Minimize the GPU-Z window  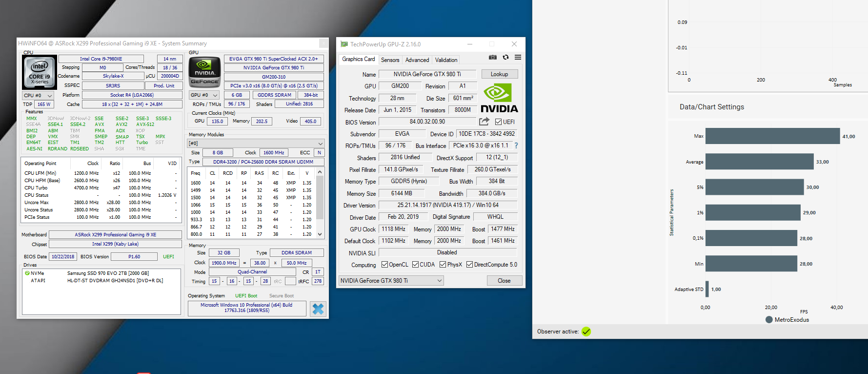click(470, 44)
